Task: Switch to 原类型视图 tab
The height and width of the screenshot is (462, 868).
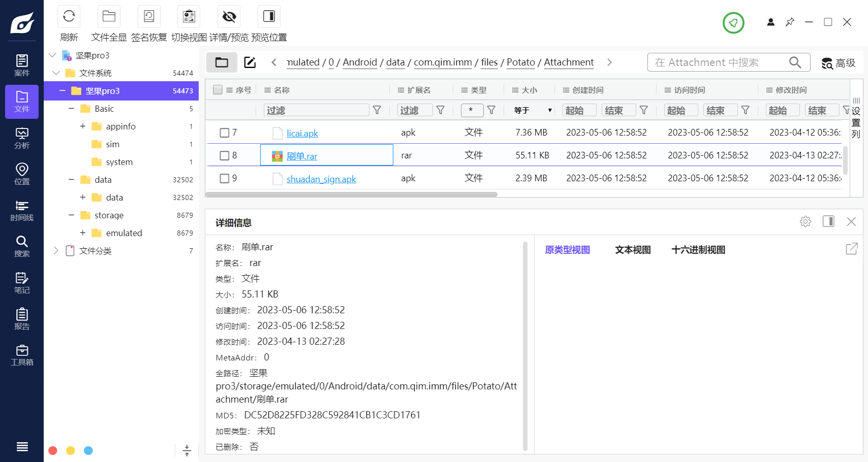Action: 567,250
